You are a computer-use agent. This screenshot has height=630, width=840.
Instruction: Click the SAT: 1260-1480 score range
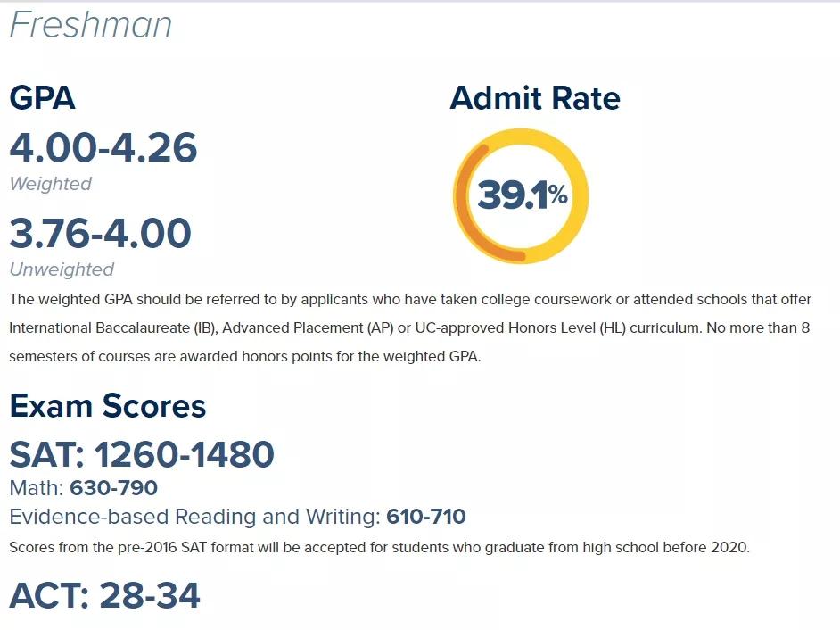(142, 455)
